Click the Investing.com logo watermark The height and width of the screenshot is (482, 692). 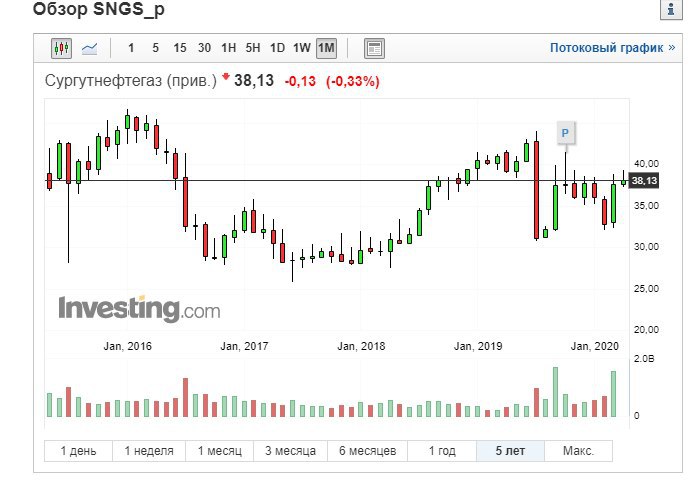139,310
